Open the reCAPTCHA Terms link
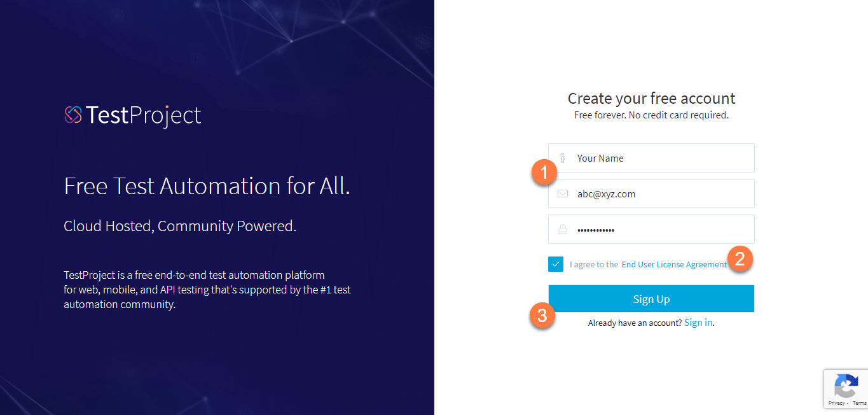868x415 pixels. click(859, 403)
